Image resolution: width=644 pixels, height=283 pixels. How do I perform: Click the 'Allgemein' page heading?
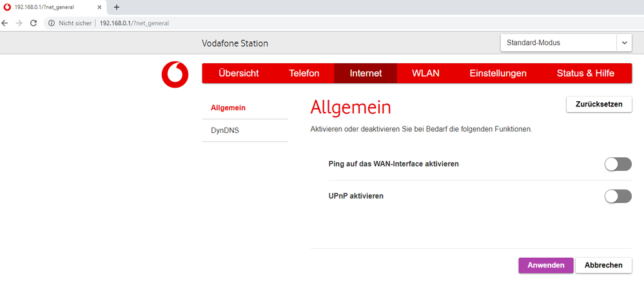tap(351, 108)
